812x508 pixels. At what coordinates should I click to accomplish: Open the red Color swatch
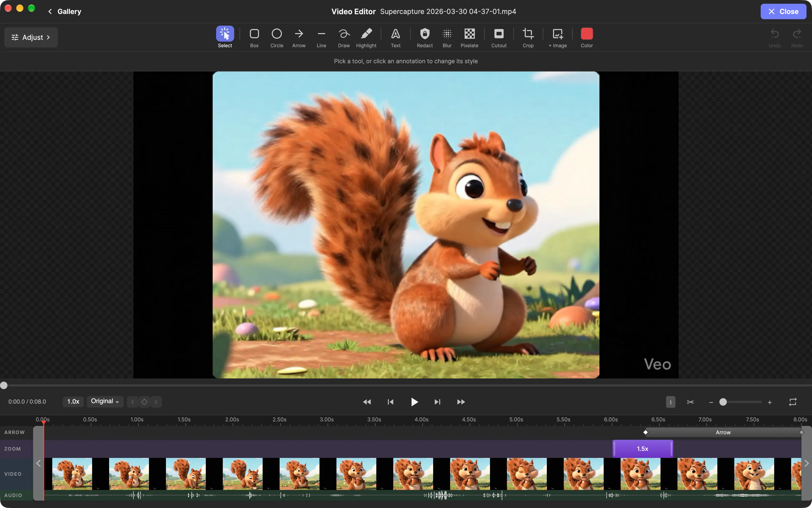tap(587, 37)
